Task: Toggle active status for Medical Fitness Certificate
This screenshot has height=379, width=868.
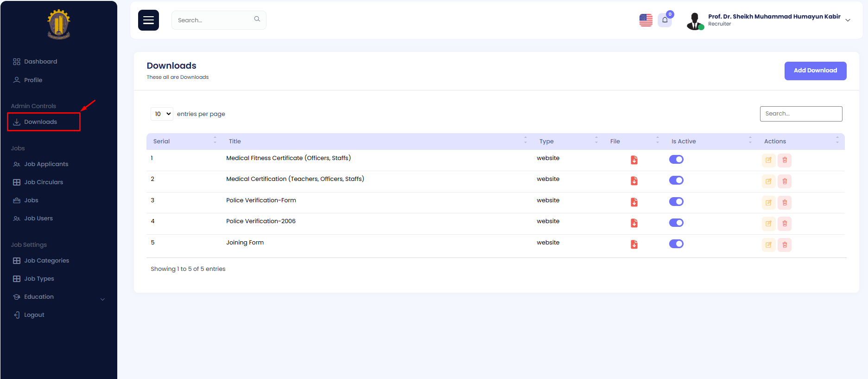Action: click(676, 160)
